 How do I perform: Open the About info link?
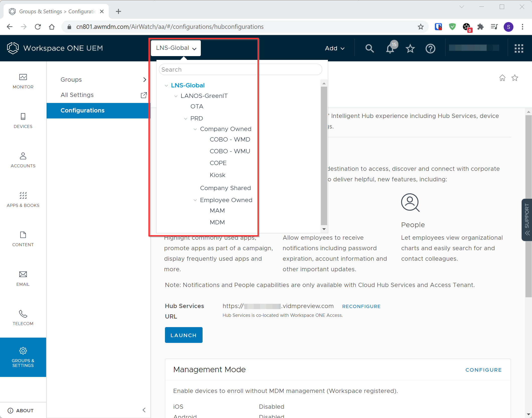[21, 410]
